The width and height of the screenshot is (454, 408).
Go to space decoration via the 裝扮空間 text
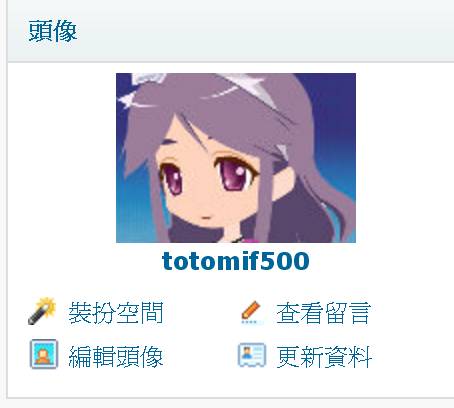click(116, 313)
